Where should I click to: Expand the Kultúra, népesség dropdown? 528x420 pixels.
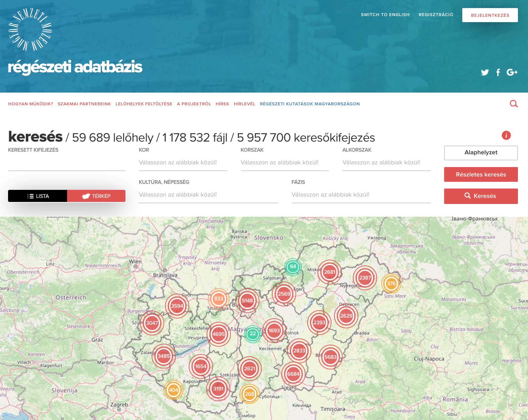click(x=208, y=195)
